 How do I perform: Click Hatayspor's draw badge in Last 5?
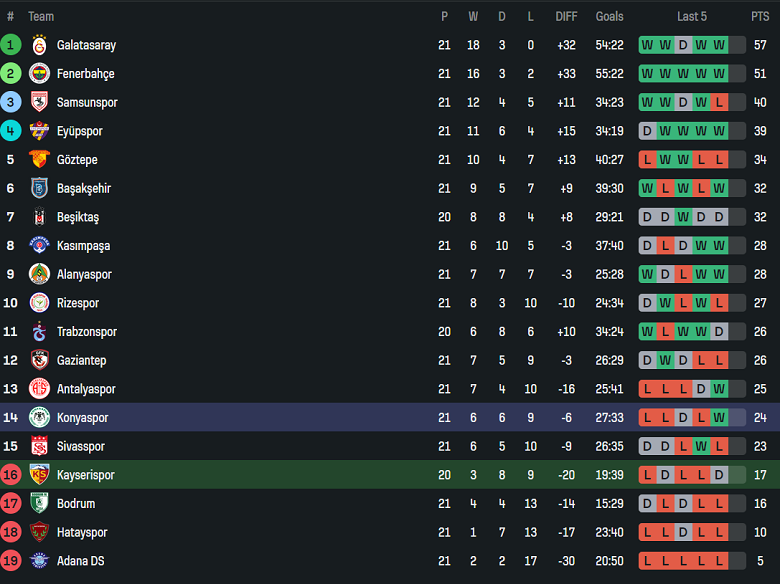click(x=683, y=533)
